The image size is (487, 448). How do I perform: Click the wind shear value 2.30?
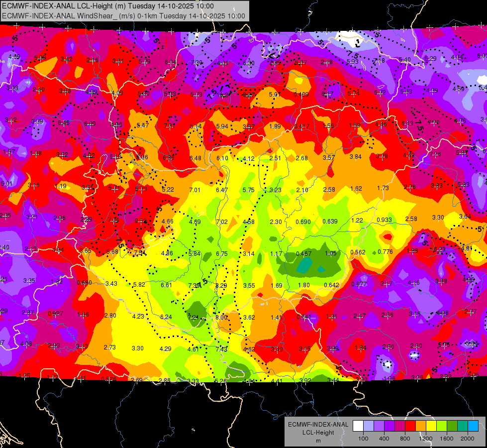pos(276,222)
